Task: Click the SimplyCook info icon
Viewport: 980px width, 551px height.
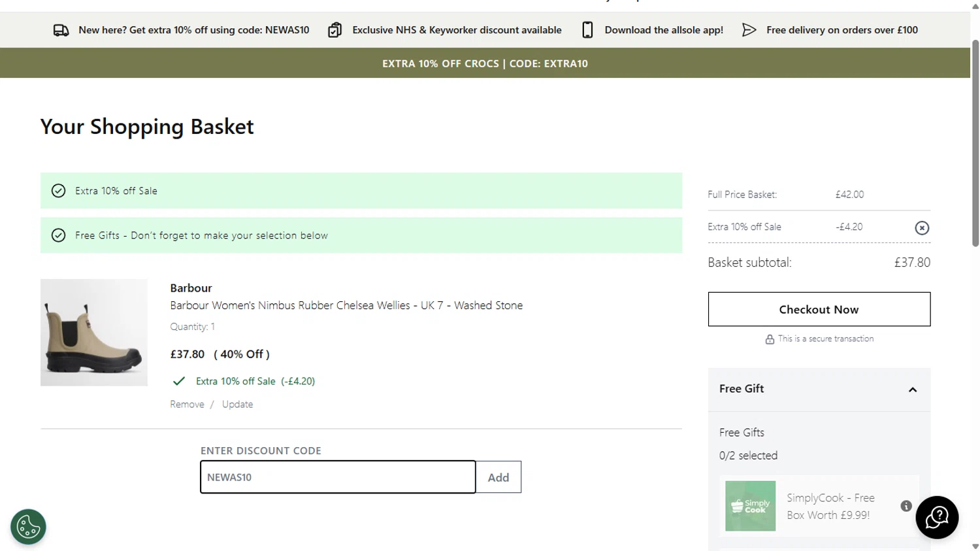Action: (x=906, y=506)
